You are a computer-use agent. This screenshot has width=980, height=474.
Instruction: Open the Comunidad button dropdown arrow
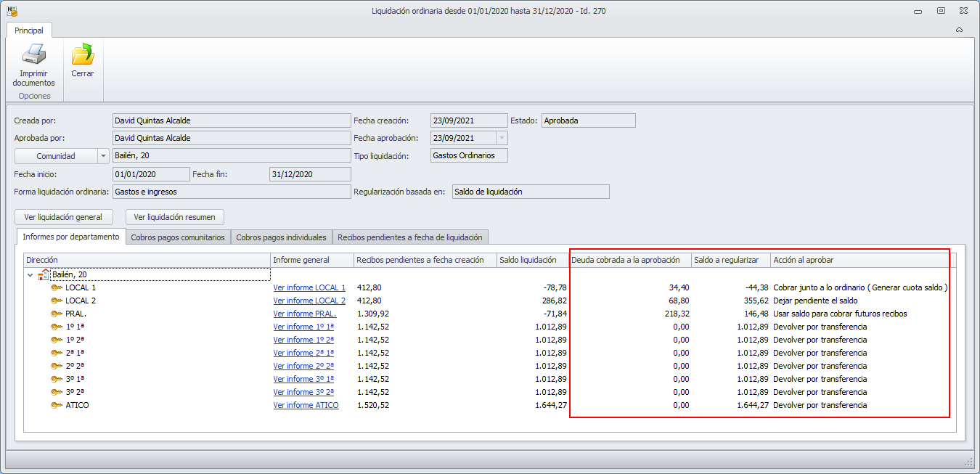click(103, 156)
